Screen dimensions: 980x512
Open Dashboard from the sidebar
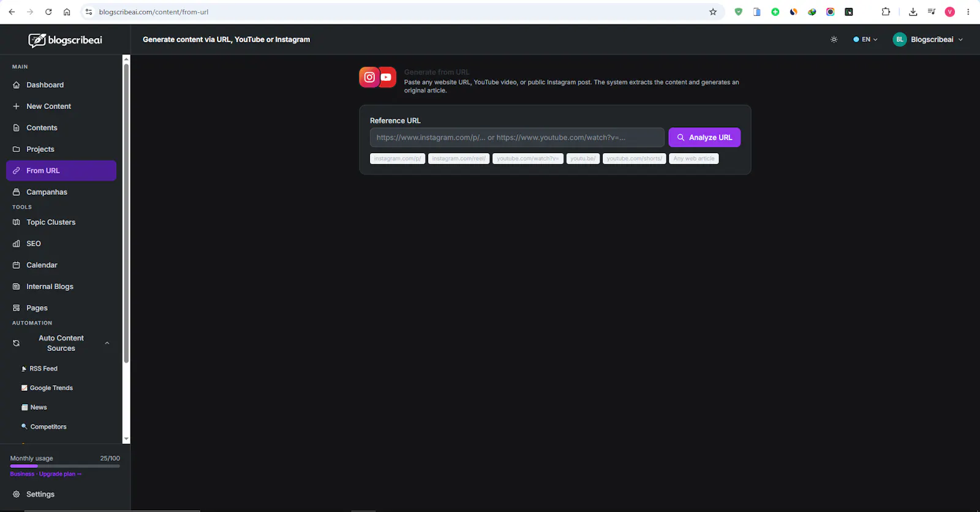point(61,85)
